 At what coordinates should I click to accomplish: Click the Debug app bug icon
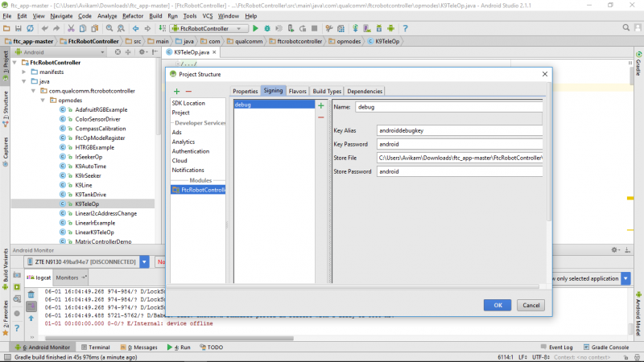(266, 28)
